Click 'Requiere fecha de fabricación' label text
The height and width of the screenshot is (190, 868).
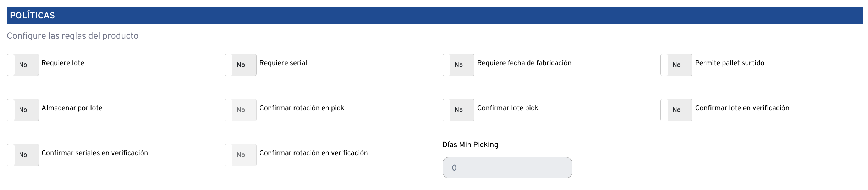(524, 63)
